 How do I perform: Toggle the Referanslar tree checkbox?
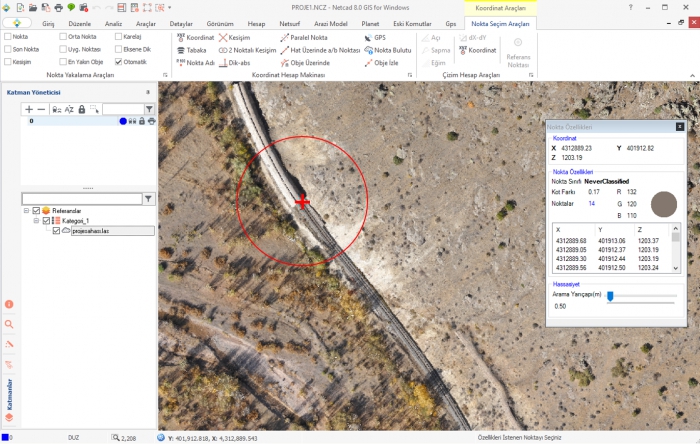coord(36,211)
